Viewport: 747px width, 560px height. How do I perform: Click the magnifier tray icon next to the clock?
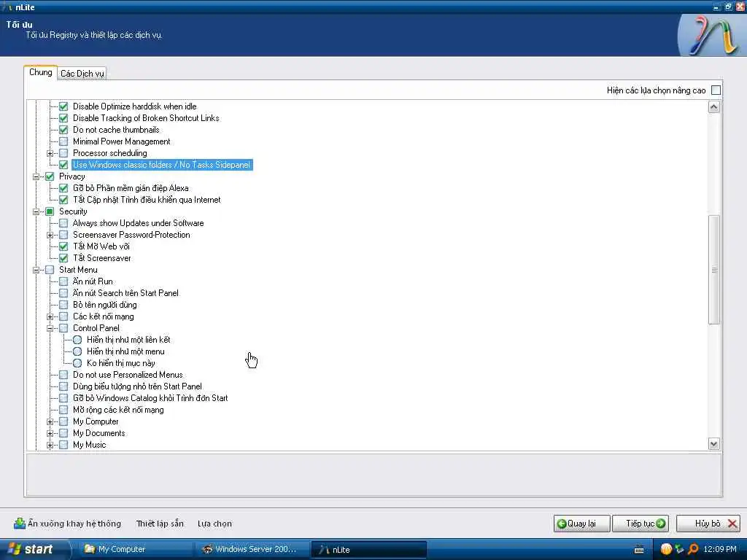pos(693,549)
